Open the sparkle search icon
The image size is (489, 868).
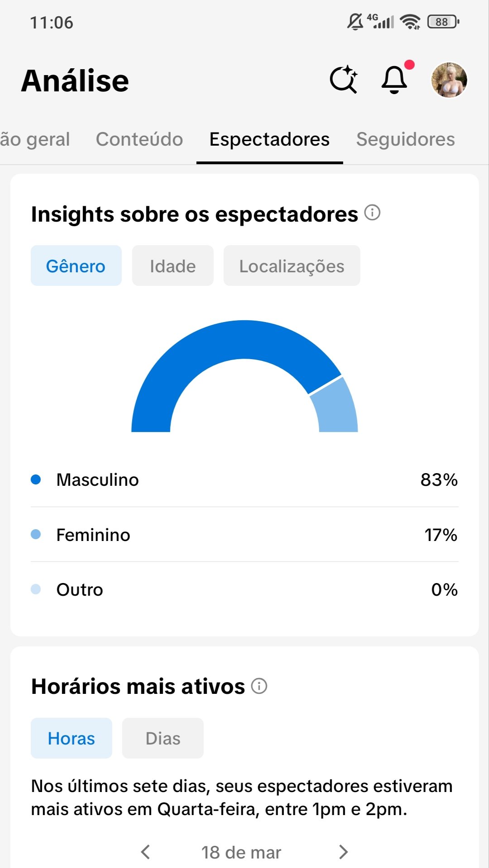pos(344,80)
